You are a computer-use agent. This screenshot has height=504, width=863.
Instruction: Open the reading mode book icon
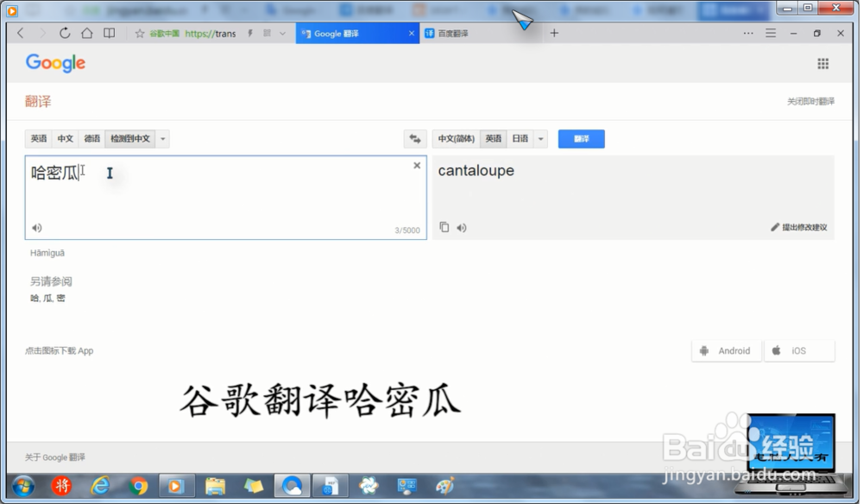click(x=110, y=33)
